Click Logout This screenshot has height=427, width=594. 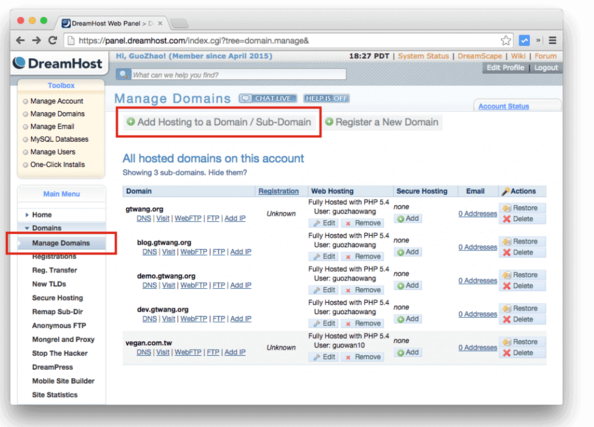pyautogui.click(x=546, y=68)
